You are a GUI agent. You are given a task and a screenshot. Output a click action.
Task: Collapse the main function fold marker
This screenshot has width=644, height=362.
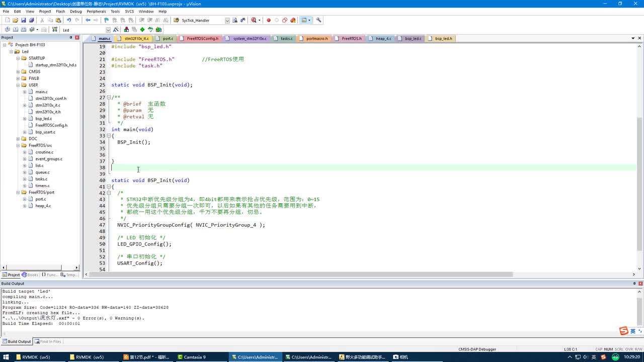(x=109, y=136)
